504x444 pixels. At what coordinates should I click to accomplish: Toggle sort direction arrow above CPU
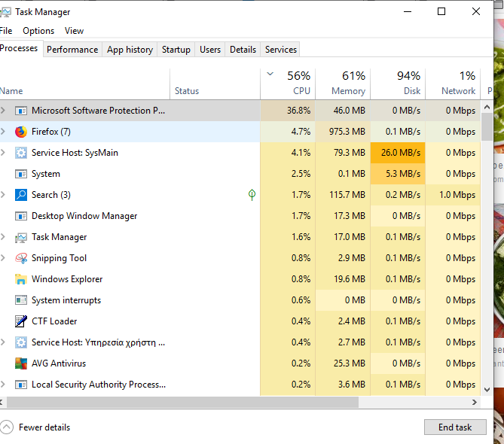[270, 75]
